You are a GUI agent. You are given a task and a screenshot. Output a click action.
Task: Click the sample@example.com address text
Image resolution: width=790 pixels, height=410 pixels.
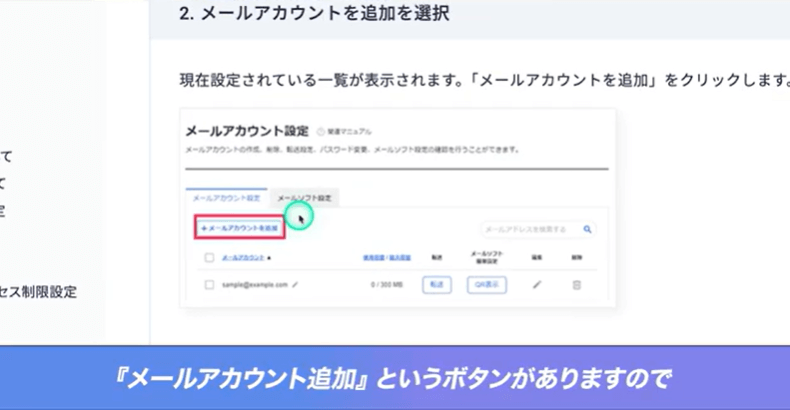(253, 285)
